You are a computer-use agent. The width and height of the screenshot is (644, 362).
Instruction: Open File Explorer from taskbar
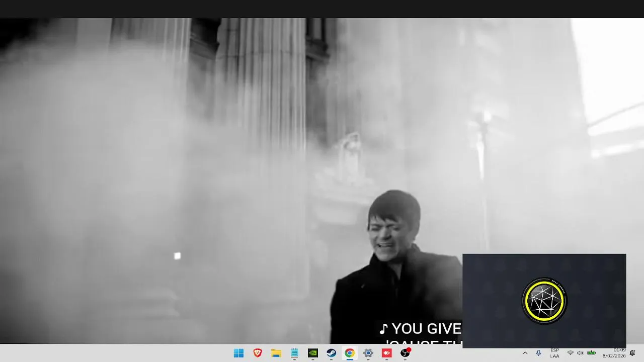276,353
